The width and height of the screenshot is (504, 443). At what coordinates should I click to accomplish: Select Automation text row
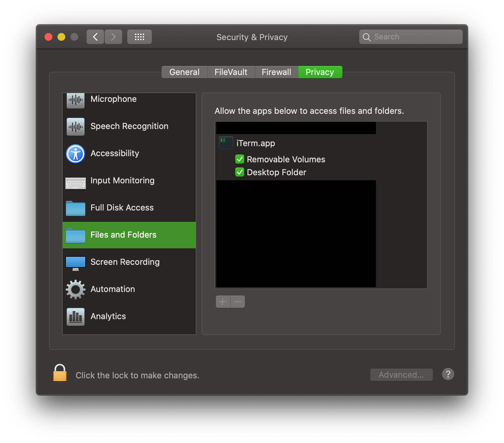[x=113, y=289]
